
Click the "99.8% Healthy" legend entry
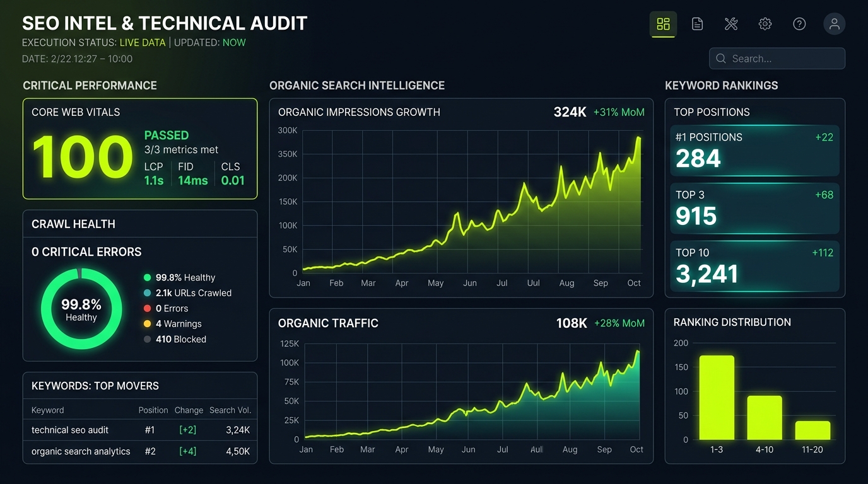pos(179,277)
